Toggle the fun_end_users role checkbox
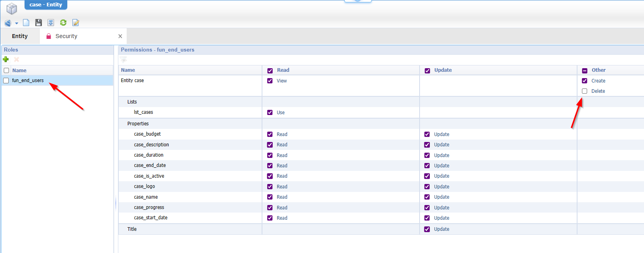Screen dimensions: 644x253 tap(6, 80)
